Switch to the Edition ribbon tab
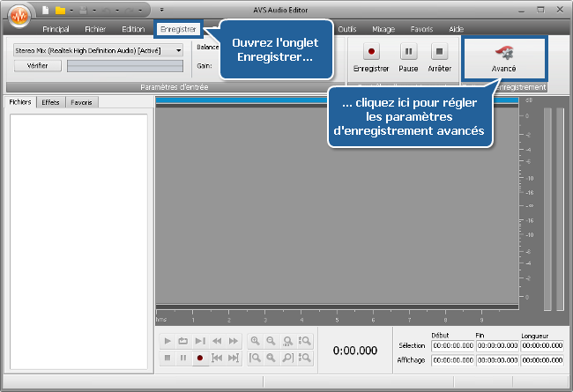Image resolution: width=573 pixels, height=392 pixels. 133,29
